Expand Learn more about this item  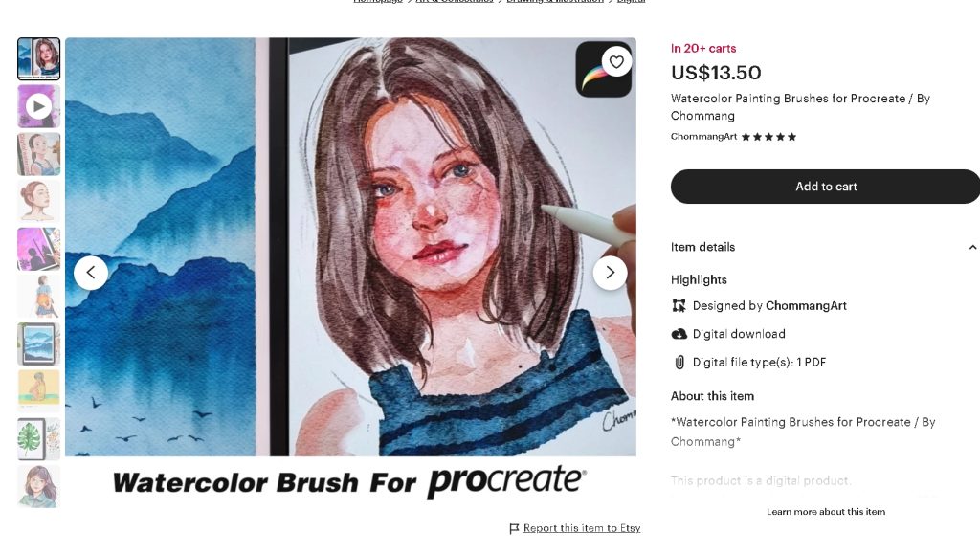(825, 512)
